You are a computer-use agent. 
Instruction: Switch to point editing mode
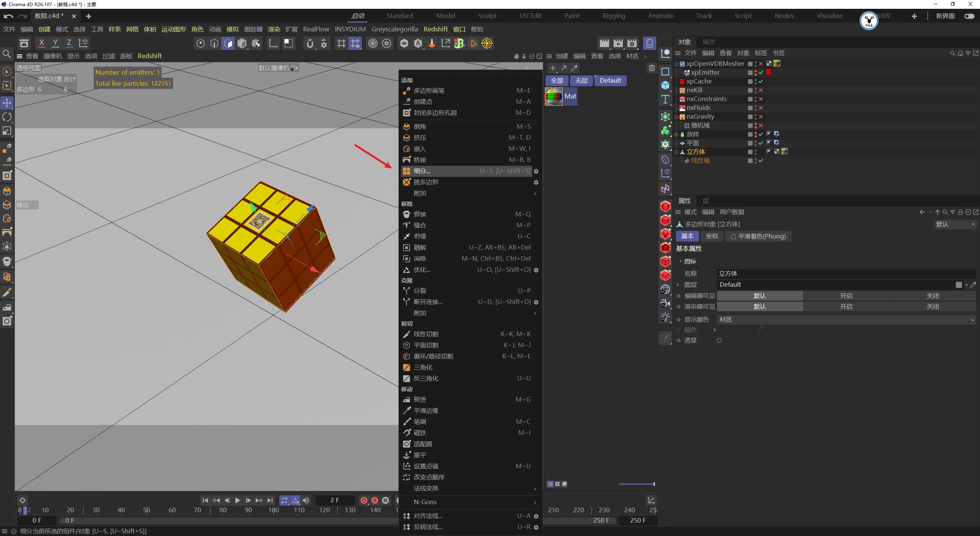(7, 191)
